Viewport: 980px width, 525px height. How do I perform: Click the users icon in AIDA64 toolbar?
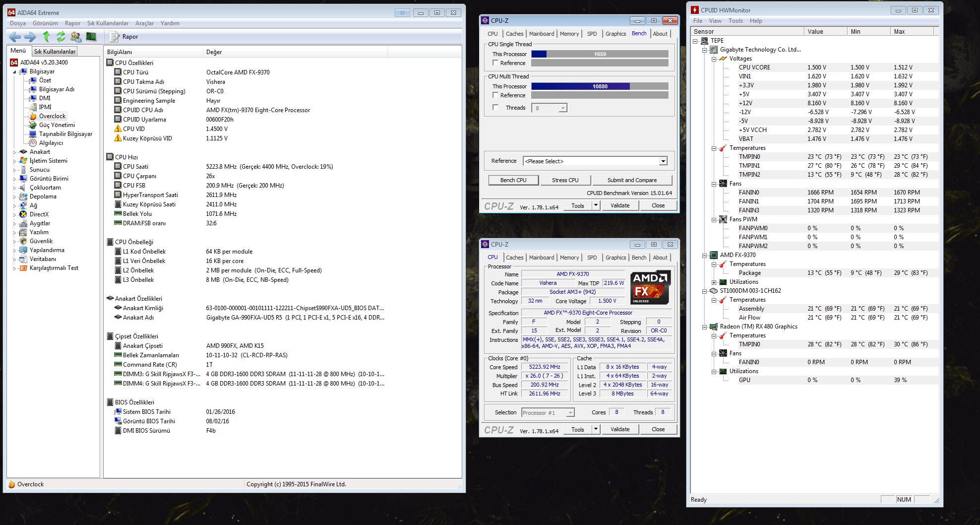coord(76,37)
